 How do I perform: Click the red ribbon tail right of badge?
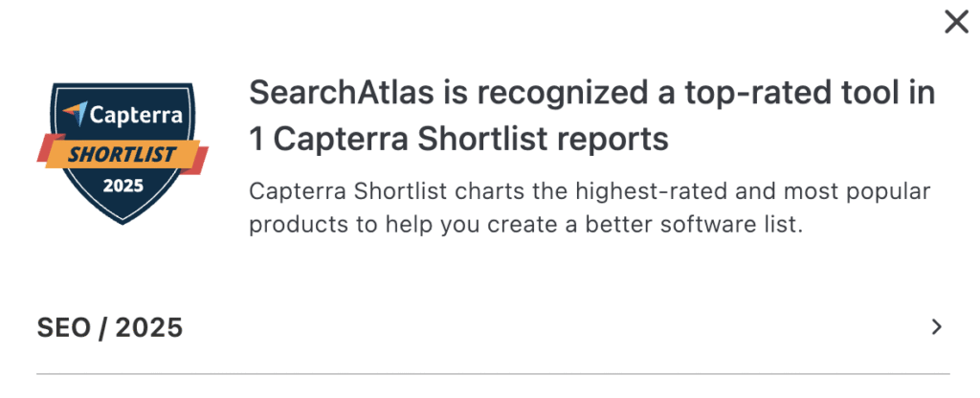coord(201,161)
